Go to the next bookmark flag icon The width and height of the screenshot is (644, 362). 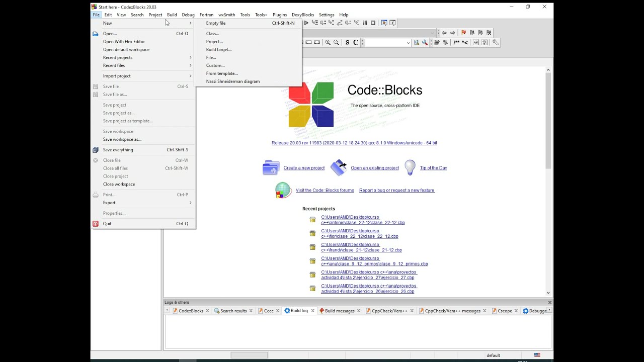point(480,33)
